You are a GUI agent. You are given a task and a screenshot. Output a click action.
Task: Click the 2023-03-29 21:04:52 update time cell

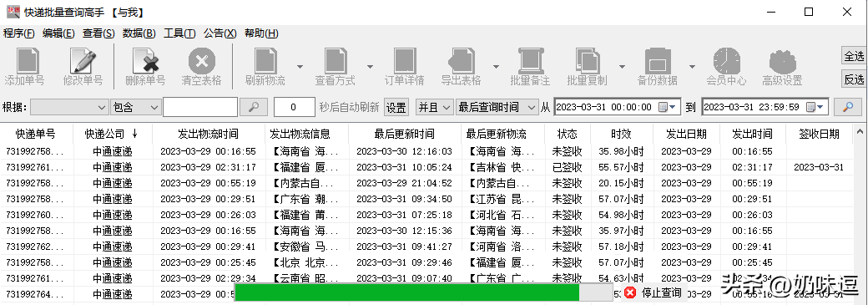[404, 183]
